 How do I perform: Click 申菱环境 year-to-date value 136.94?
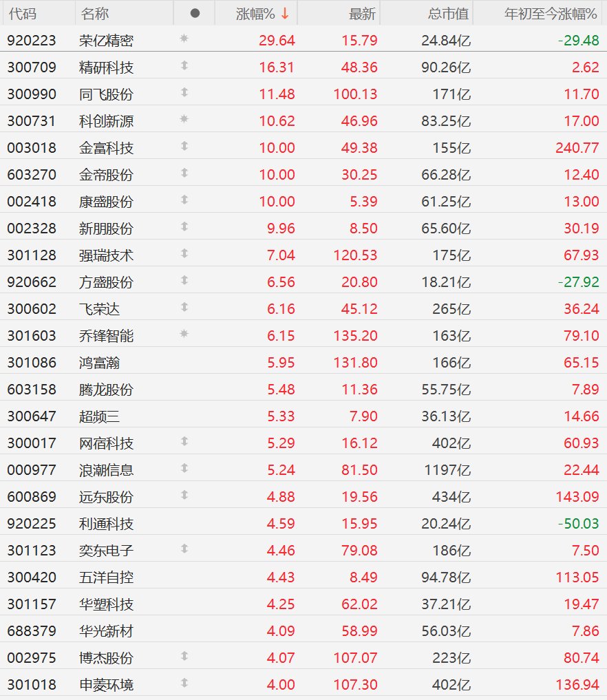pos(577,685)
